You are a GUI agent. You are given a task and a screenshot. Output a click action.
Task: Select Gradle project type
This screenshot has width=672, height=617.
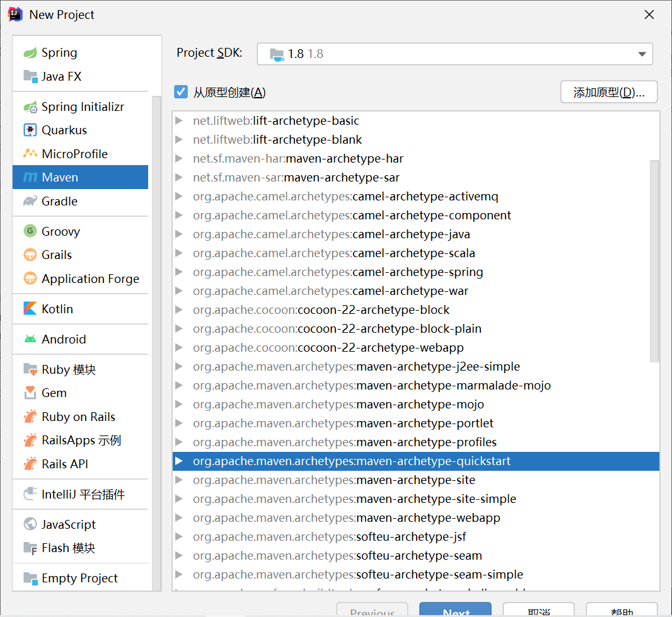click(80, 201)
